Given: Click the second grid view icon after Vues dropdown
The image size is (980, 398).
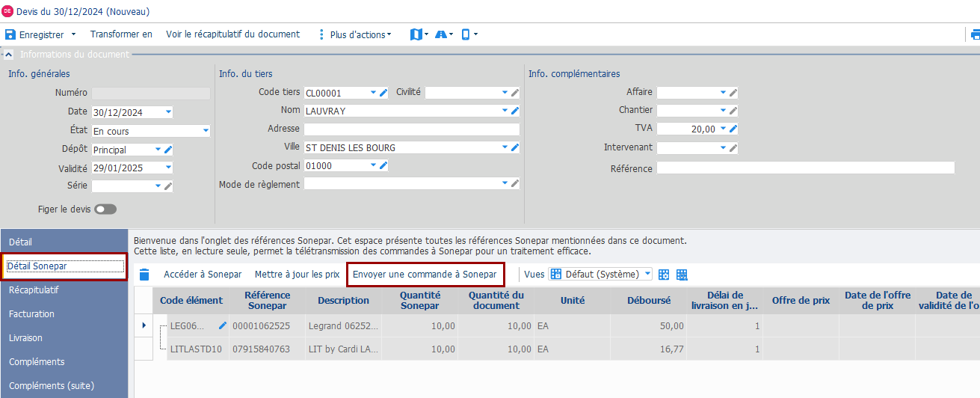Looking at the screenshot, I should pyautogui.click(x=682, y=275).
